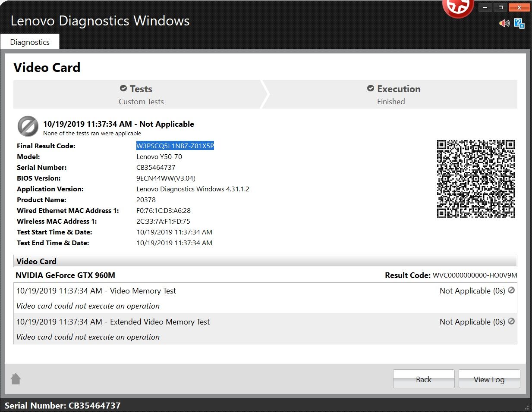Click the Back button

tap(424, 379)
